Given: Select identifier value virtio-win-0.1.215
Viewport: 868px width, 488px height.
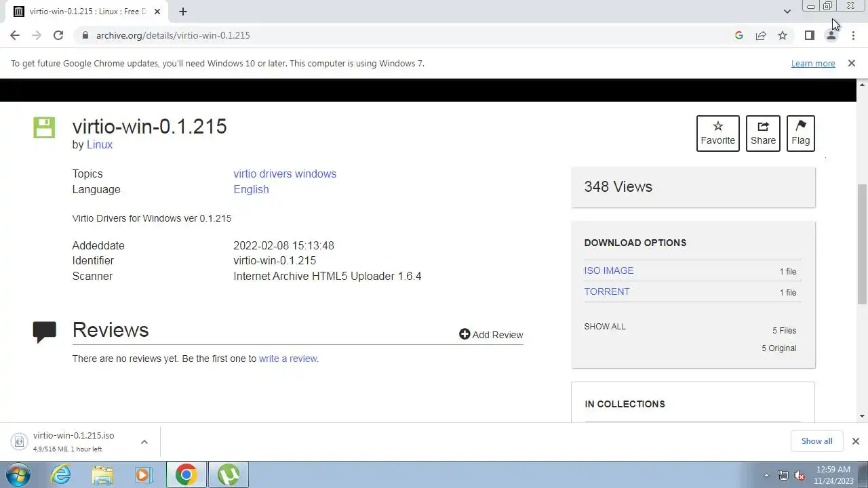Looking at the screenshot, I should [x=275, y=260].
